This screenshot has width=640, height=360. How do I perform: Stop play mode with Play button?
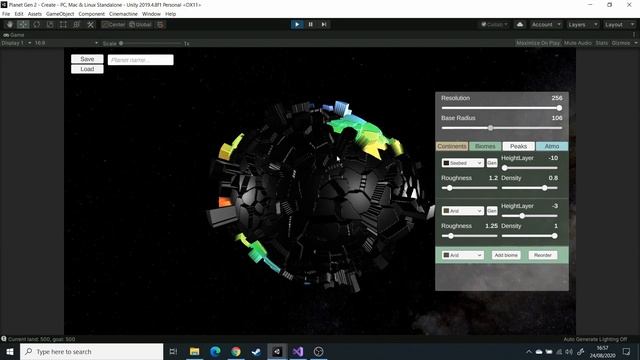point(297,24)
